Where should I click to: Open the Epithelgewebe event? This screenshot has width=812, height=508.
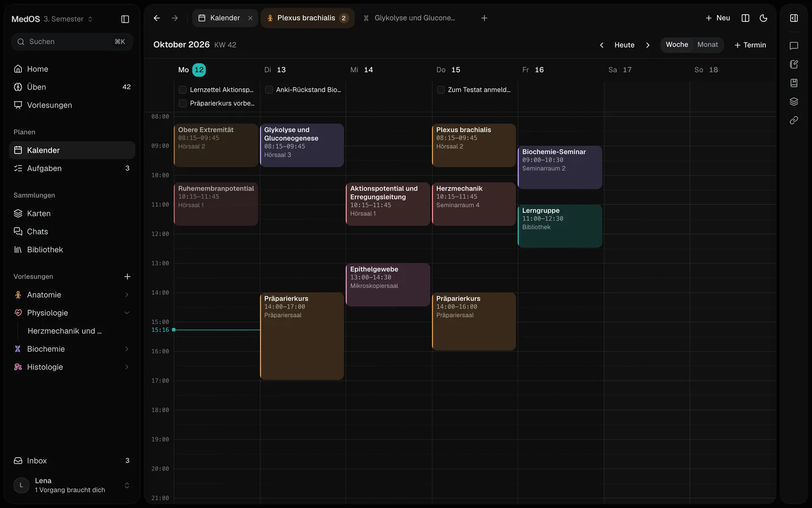pos(388,284)
